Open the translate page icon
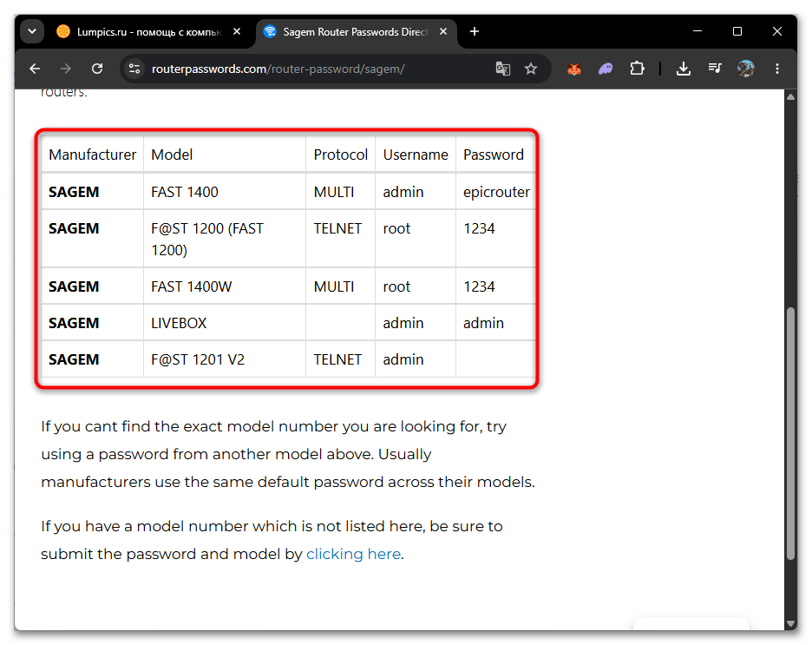Image resolution: width=812 pixels, height=645 pixels. tap(503, 69)
